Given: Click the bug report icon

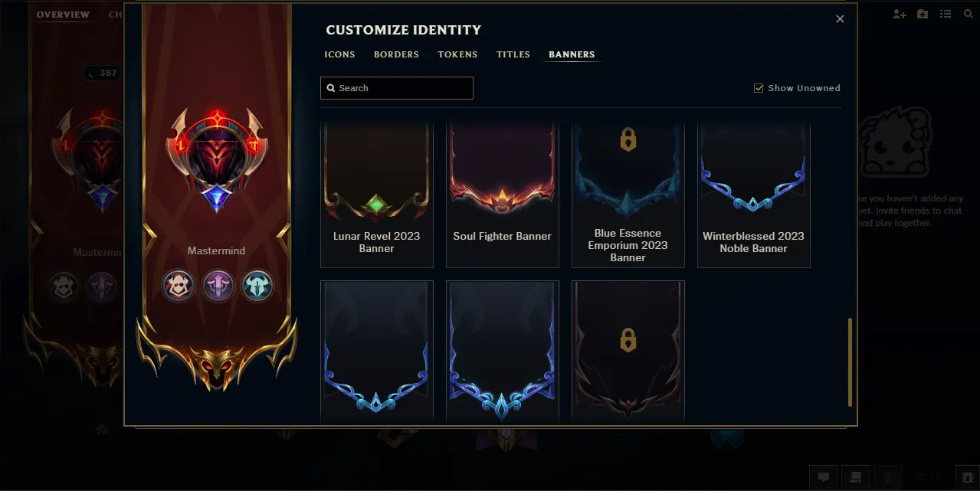Looking at the screenshot, I should [x=968, y=476].
